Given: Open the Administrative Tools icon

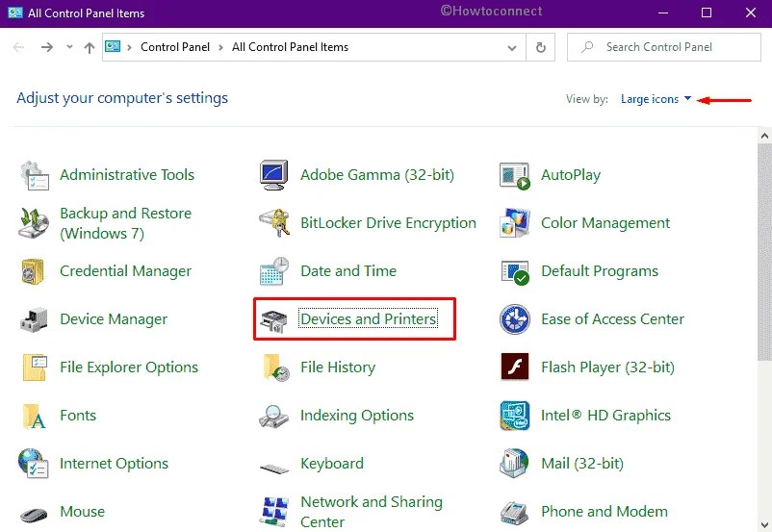Looking at the screenshot, I should (x=35, y=175).
